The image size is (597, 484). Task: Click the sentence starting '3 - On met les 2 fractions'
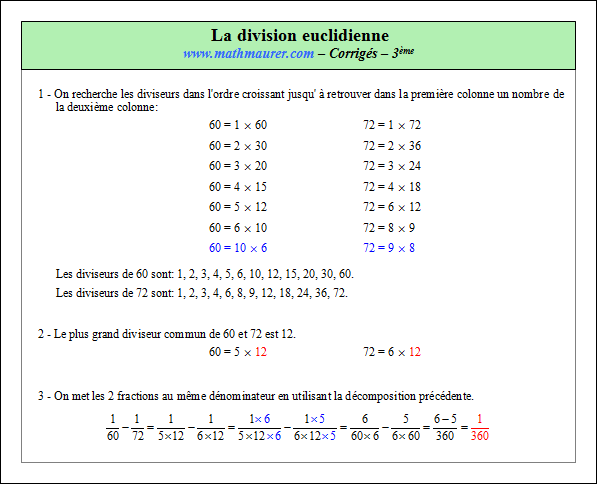pos(256,396)
